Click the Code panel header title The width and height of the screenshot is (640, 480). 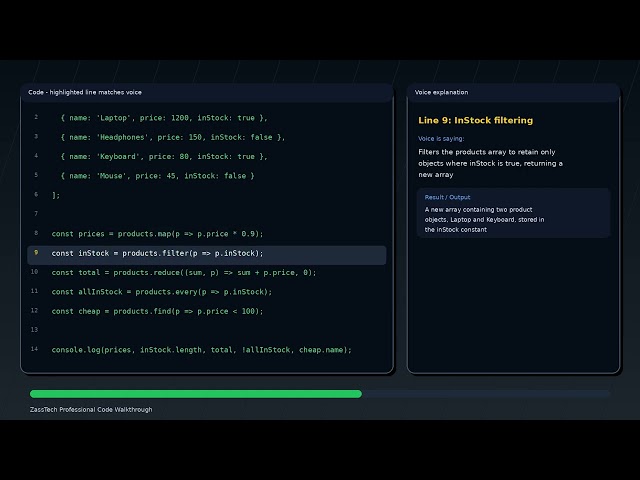tap(85, 92)
